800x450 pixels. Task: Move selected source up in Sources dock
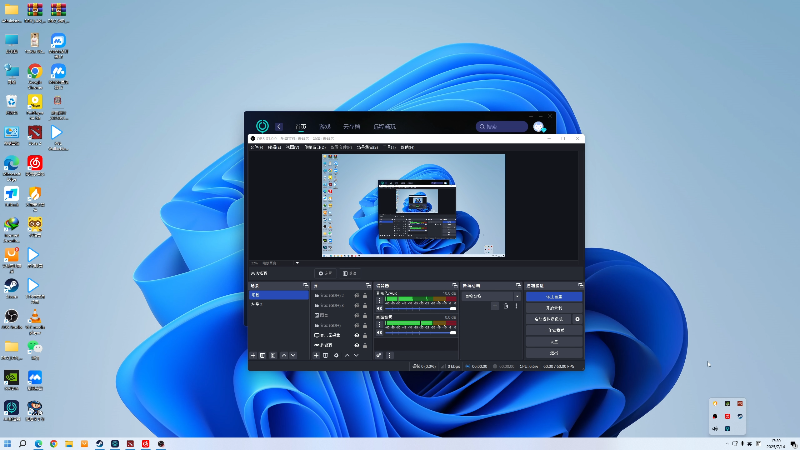click(347, 356)
